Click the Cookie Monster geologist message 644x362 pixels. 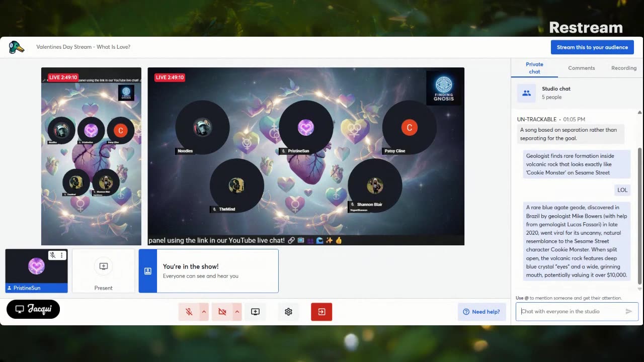[576, 164]
